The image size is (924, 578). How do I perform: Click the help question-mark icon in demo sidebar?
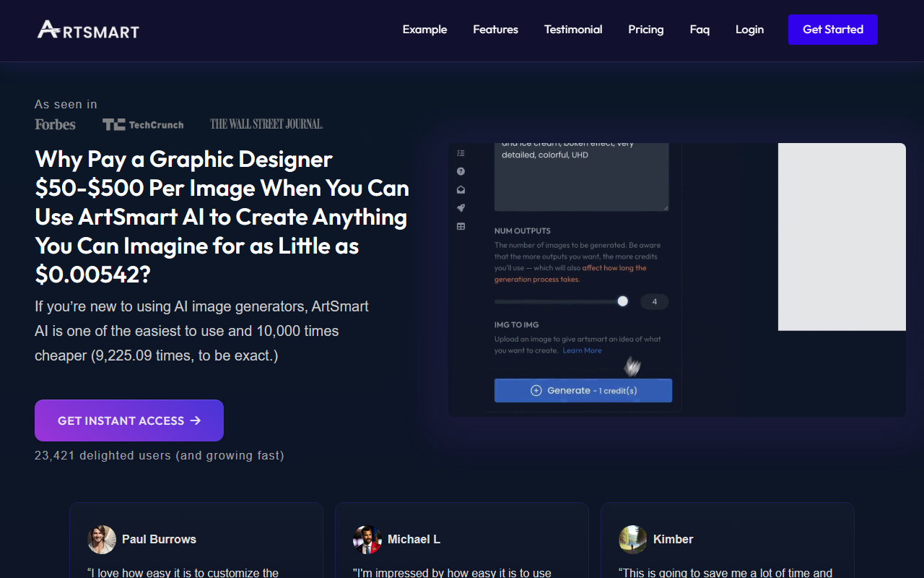click(x=461, y=171)
